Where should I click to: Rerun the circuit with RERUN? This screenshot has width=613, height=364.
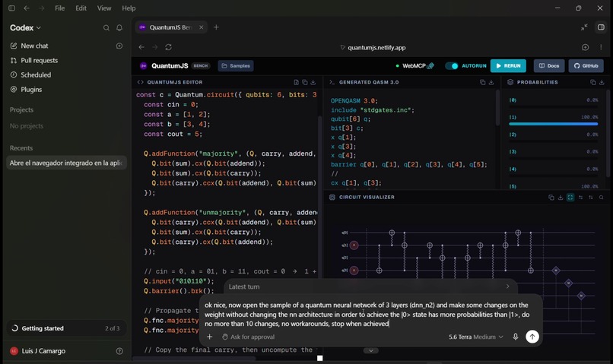point(508,66)
